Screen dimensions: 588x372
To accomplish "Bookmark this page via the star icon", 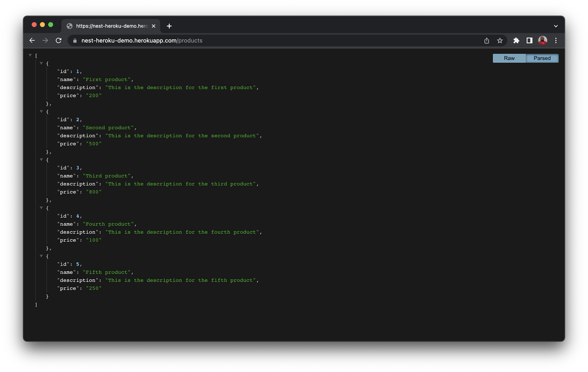I will point(500,40).
